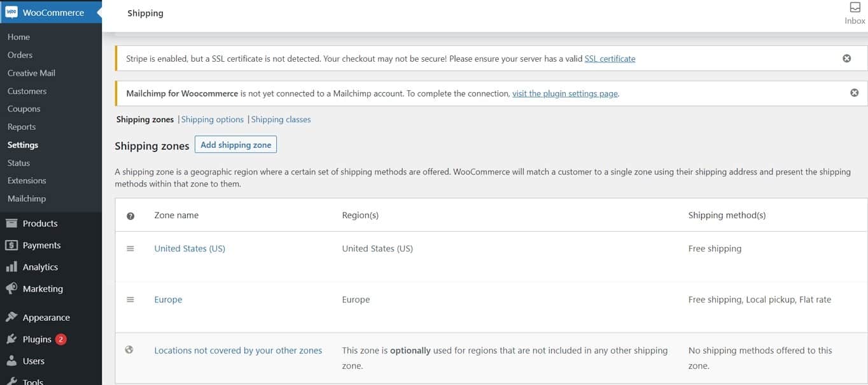Image resolution: width=868 pixels, height=385 pixels.
Task: Click the Plugins plug icon
Action: (x=11, y=339)
